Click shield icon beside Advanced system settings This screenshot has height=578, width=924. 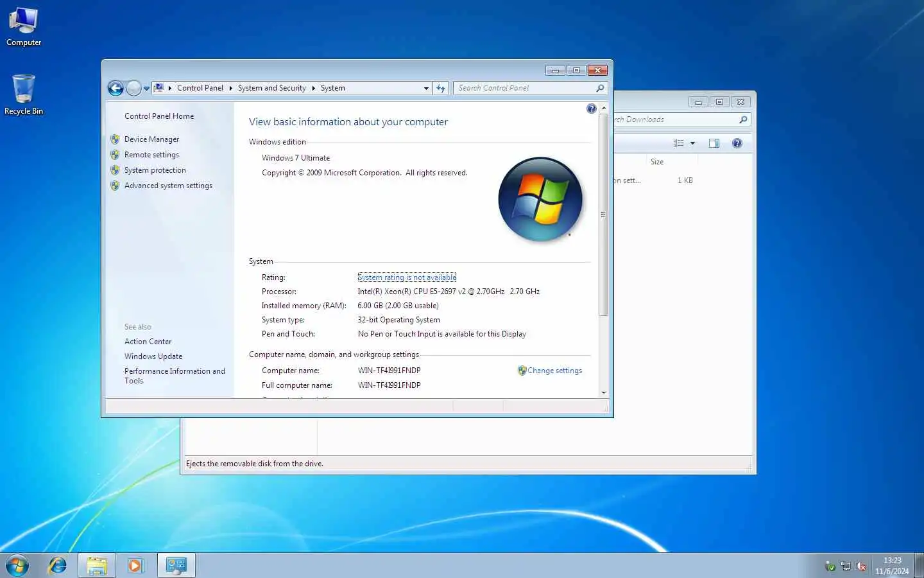point(115,186)
